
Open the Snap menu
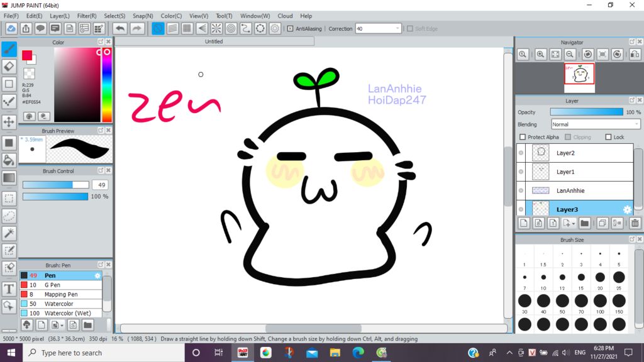143,16
